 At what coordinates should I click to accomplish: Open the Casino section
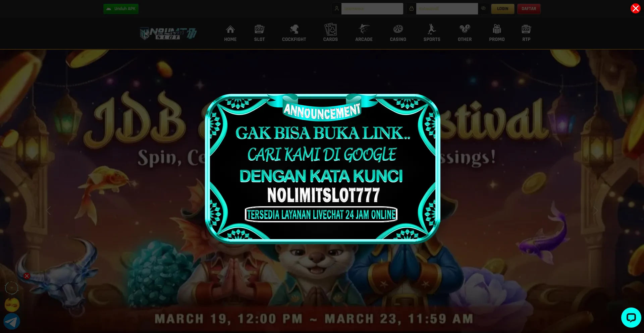coord(398,33)
